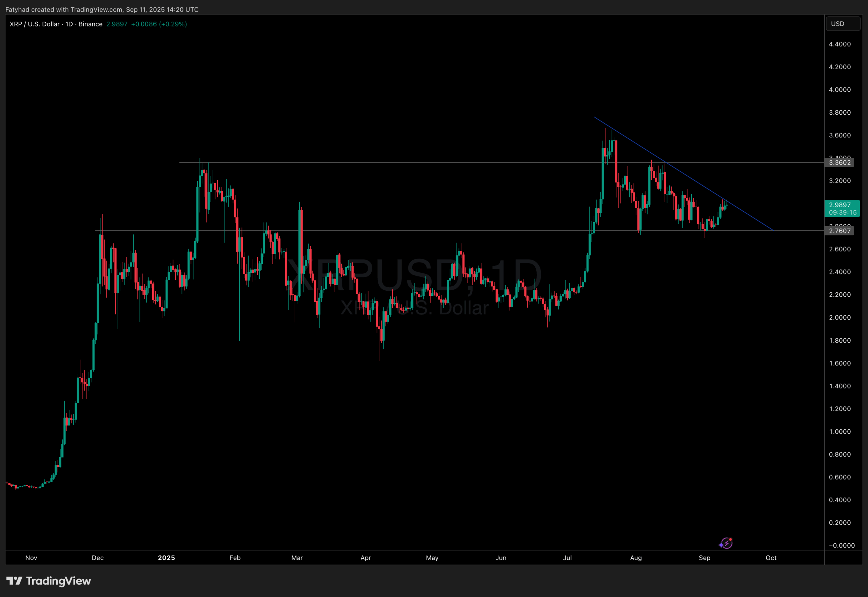Screen dimensions: 868x597
Task: Click the Jul label on time axis
Action: pos(568,558)
